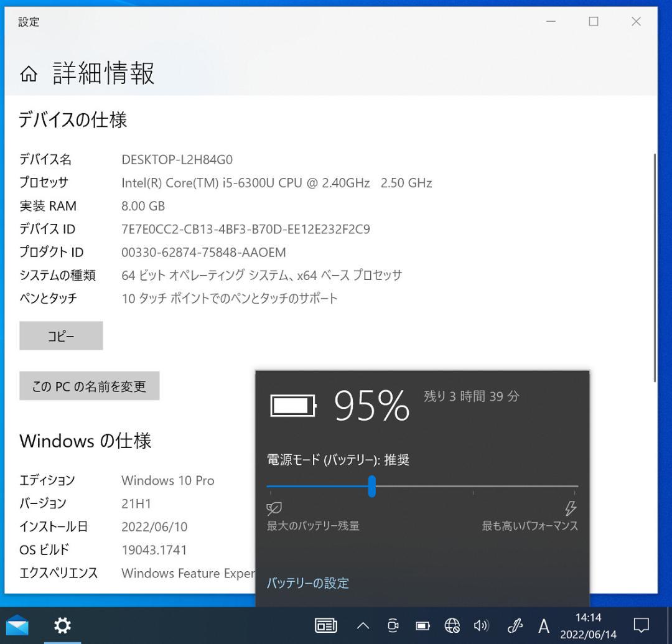Click the lightning best performance icon
The height and width of the screenshot is (644, 672).
[571, 508]
